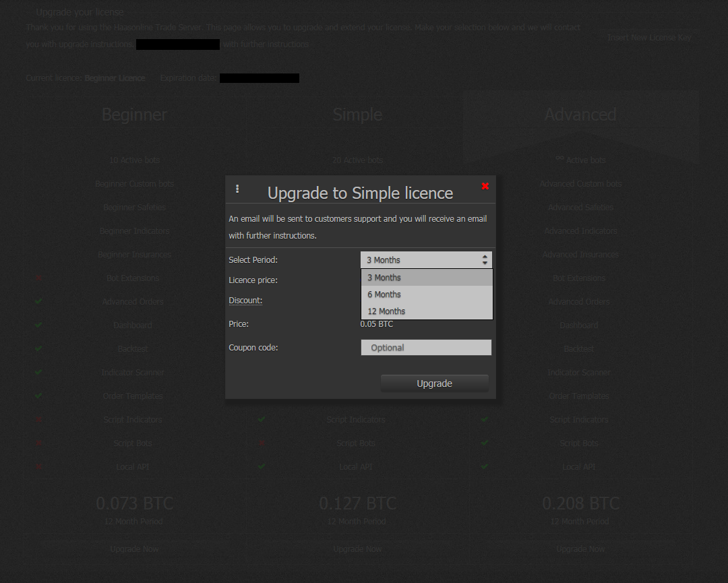
Task: Click the check mark beside Beginner Indicator Scanner
Action: click(38, 372)
